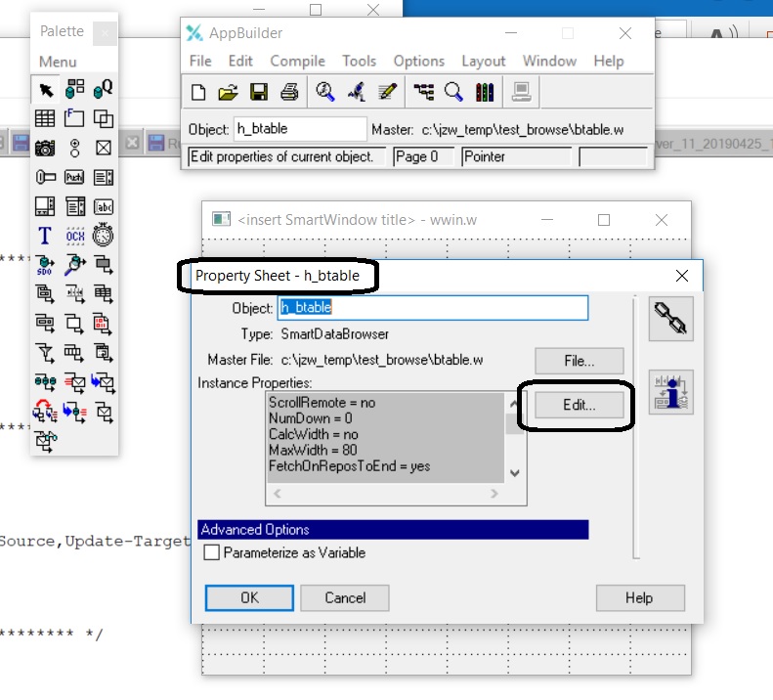Open the AppBuilder Edit menu
The height and width of the screenshot is (700, 773).
point(240,61)
